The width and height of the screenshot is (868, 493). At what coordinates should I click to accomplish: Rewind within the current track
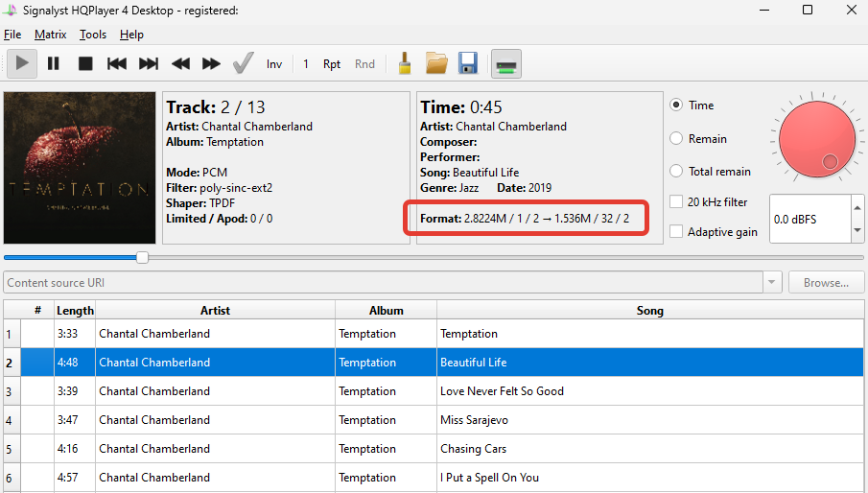coord(180,63)
